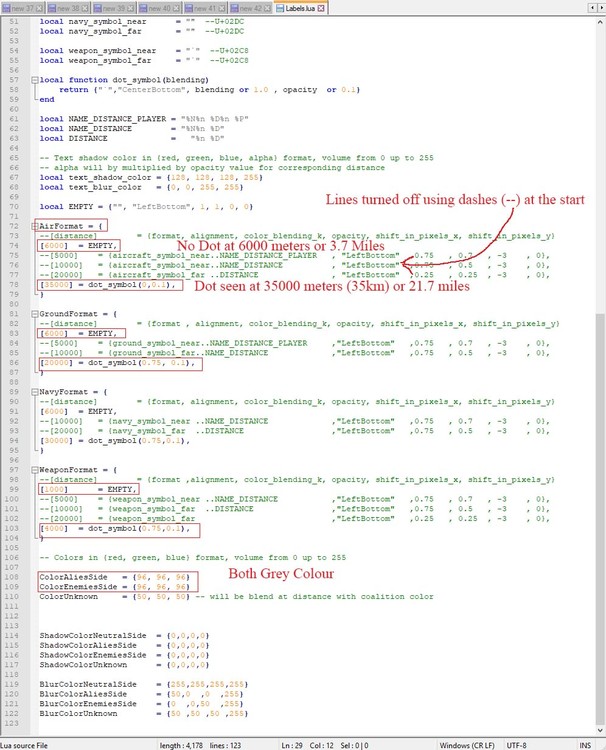Close the new 41 tab
Viewport: 606px width, 750px height.
point(222,8)
